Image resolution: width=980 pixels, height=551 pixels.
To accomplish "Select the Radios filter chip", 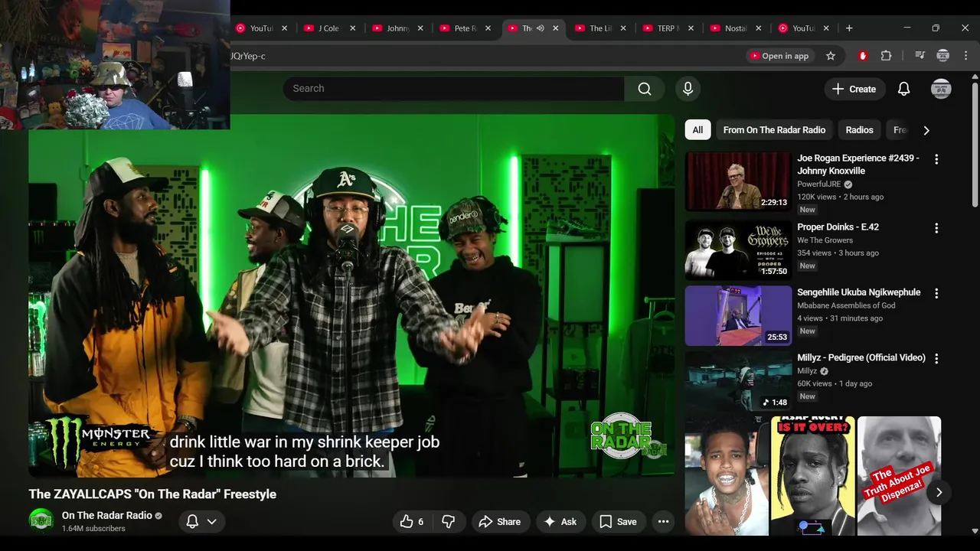I will tap(859, 130).
